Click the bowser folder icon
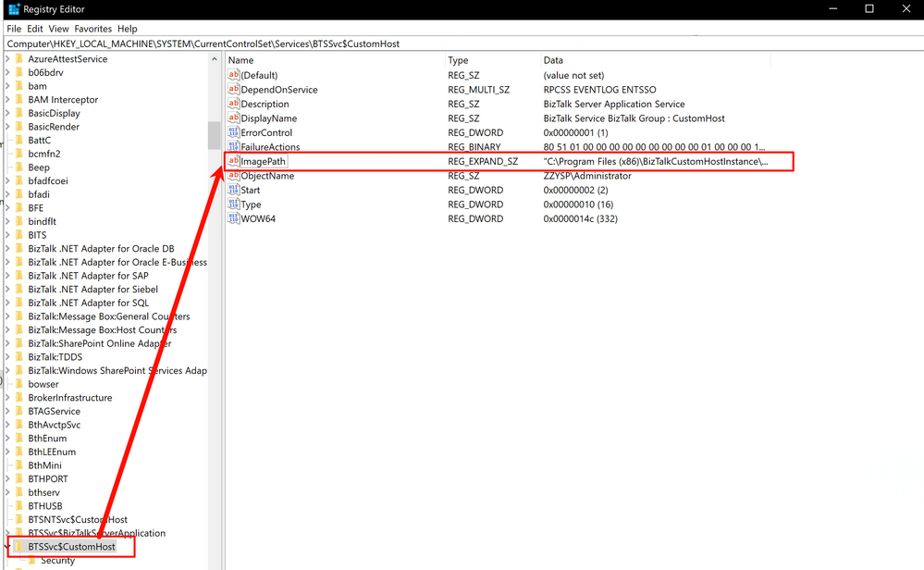 19,384
